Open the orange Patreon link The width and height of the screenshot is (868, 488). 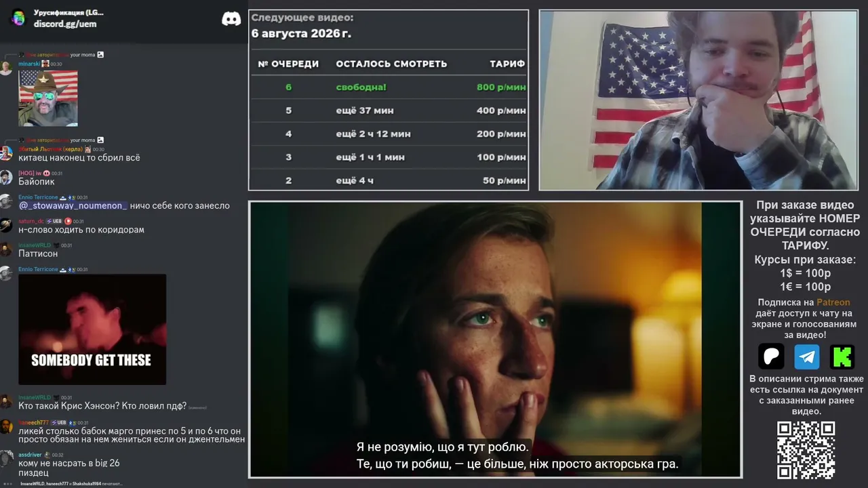pos(833,302)
